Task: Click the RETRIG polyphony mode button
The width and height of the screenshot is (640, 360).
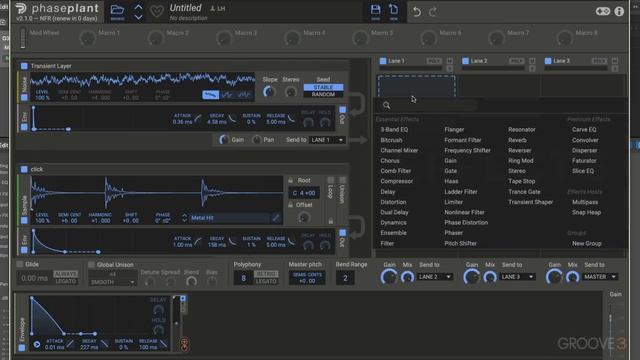Action: pyautogui.click(x=266, y=274)
